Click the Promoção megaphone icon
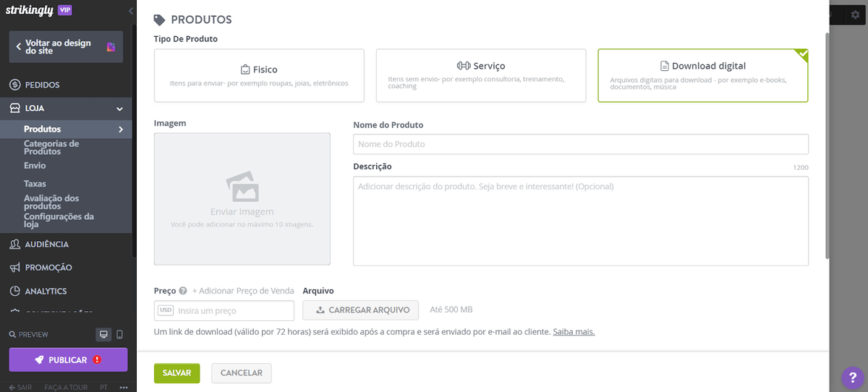The height and width of the screenshot is (392, 868). (14, 268)
